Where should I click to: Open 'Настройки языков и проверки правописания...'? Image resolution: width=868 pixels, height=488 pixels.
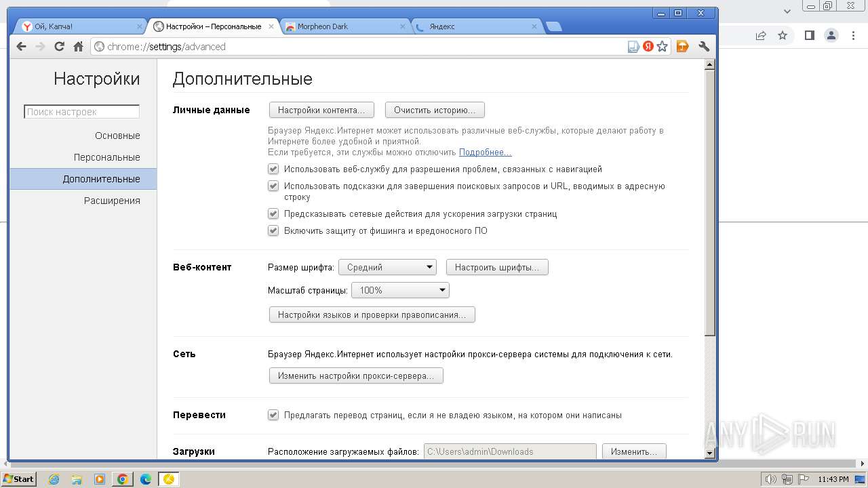click(x=372, y=314)
